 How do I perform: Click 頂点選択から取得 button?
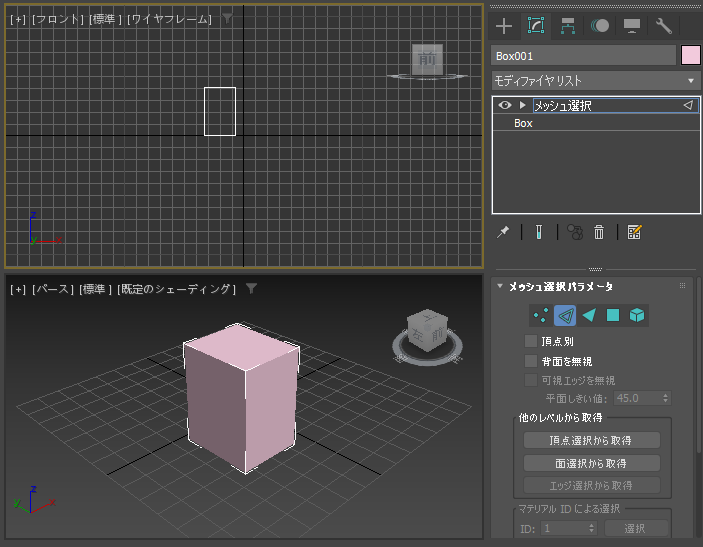pos(592,440)
